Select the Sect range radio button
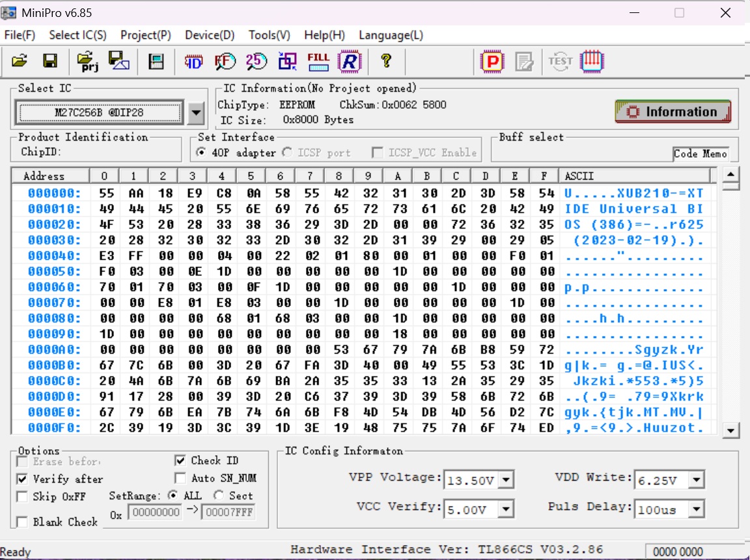Viewport: 750px width, 560px height. point(218,496)
